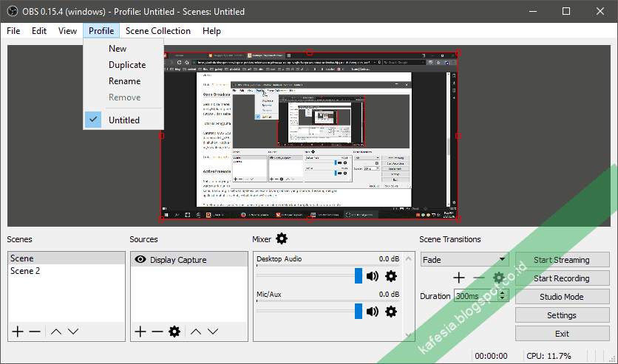
Task: Select the checked Untitled profile
Action: (123, 120)
